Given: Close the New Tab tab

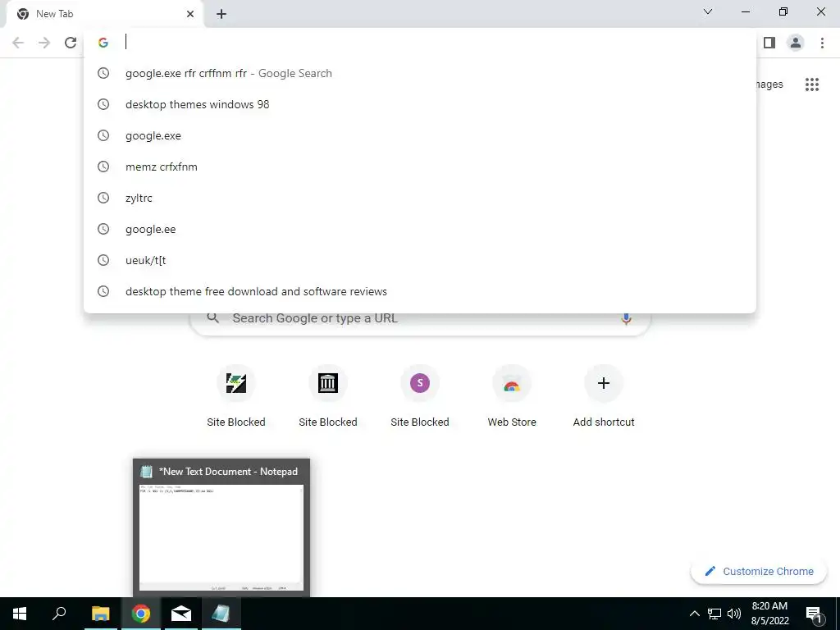Looking at the screenshot, I should [190, 14].
